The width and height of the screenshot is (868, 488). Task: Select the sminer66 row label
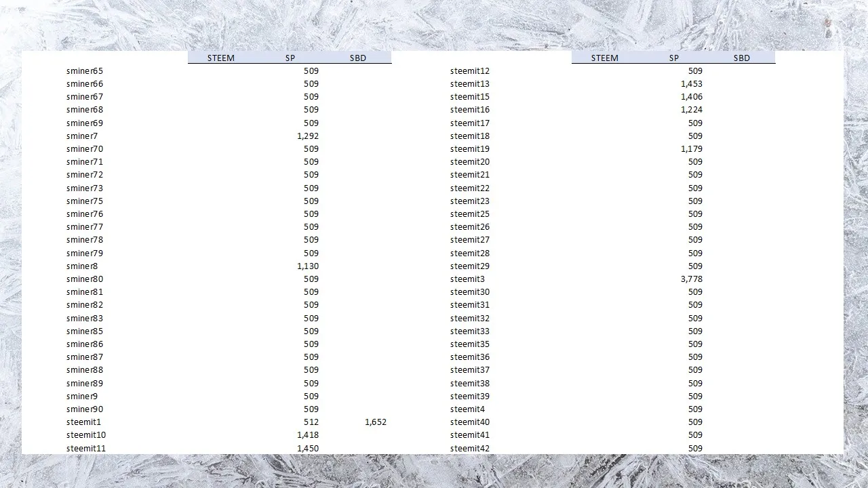point(85,83)
